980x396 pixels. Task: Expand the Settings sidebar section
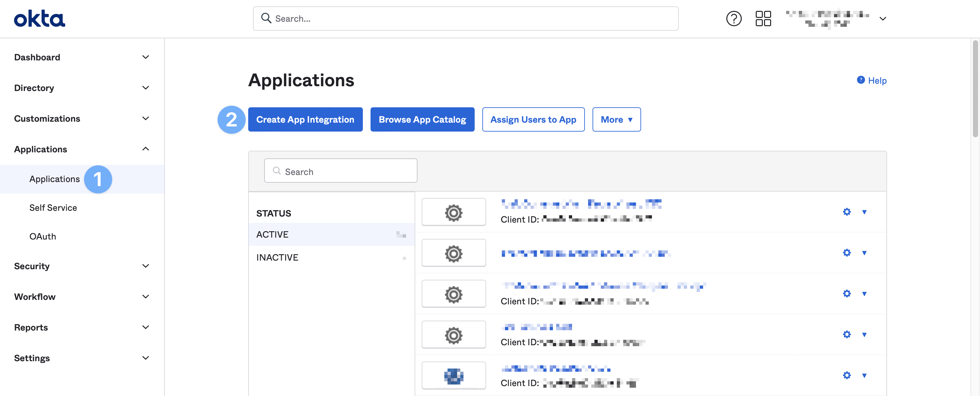[145, 358]
